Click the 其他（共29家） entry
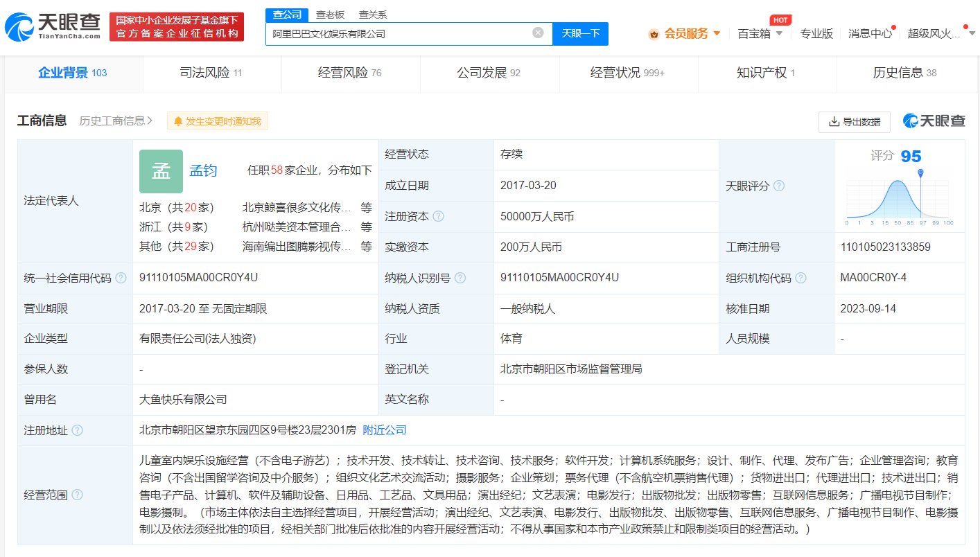 (x=177, y=246)
